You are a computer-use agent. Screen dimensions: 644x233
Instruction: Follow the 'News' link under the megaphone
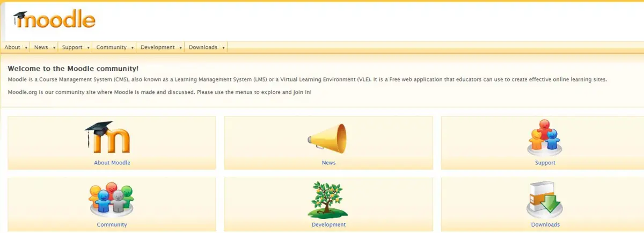pyautogui.click(x=328, y=163)
